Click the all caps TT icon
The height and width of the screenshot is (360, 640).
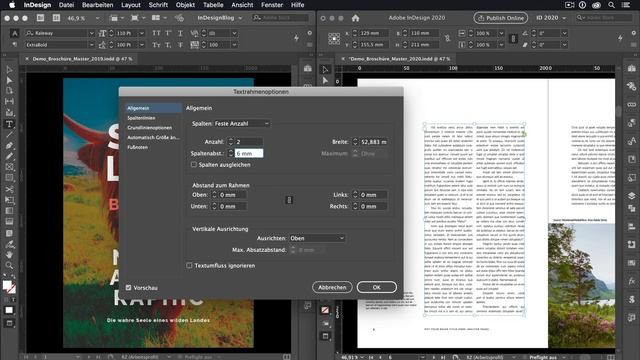156,33
